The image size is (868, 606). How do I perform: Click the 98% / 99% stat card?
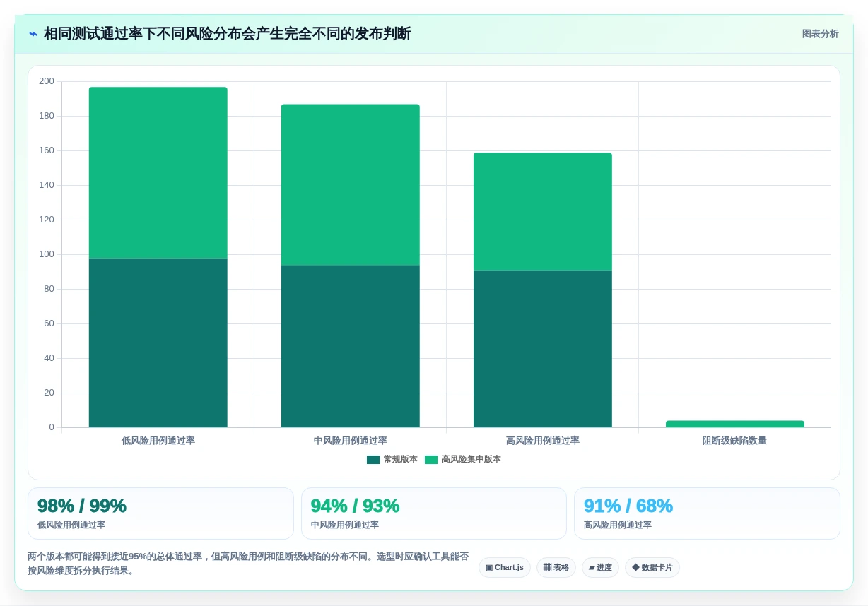coord(160,513)
